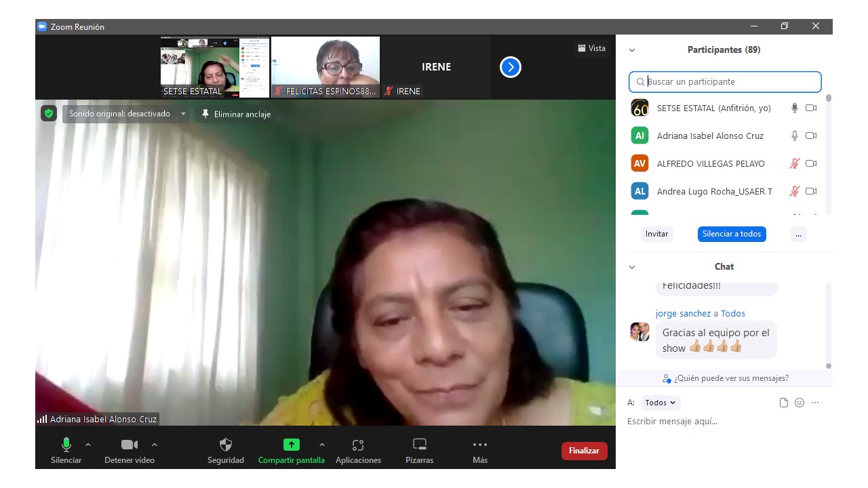Viewport: 868px width, 488px height.
Task: Click Silenciar a todos button
Action: 732,234
